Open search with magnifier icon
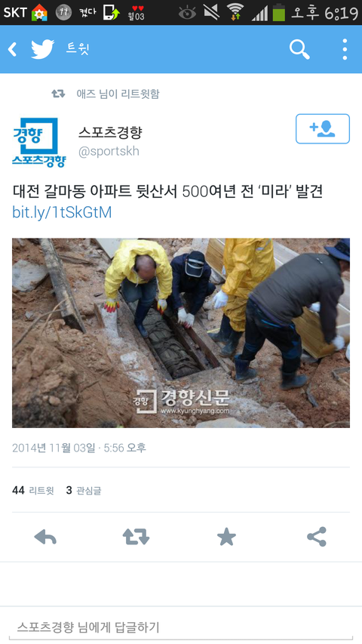Screen dimensions: 362x644 299,49
